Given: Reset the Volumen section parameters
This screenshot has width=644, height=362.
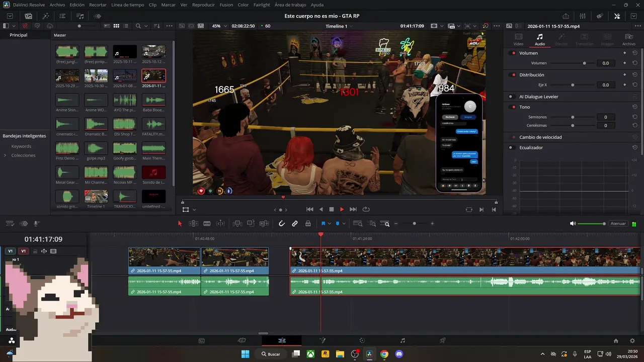Looking at the screenshot, I should (x=635, y=53).
